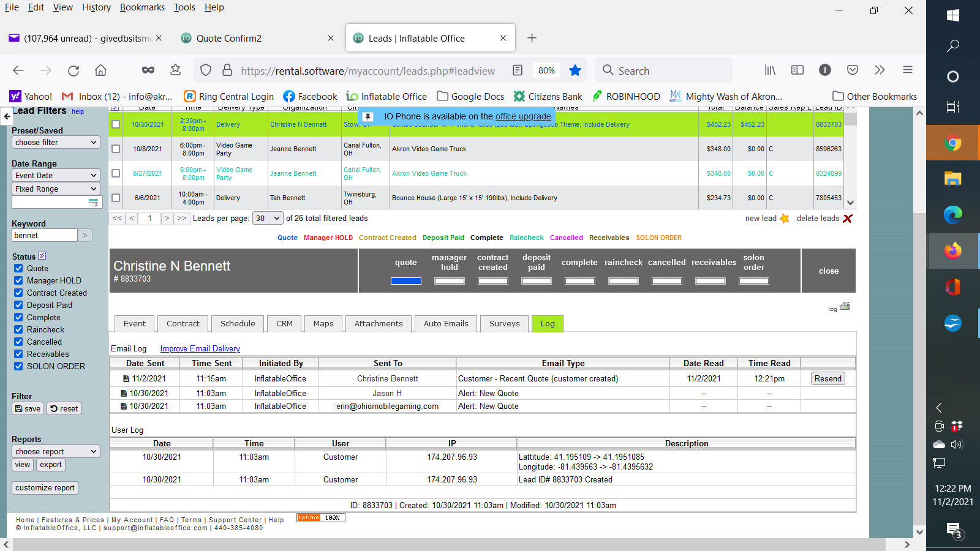Open the Leads per page dropdown

coord(268,219)
